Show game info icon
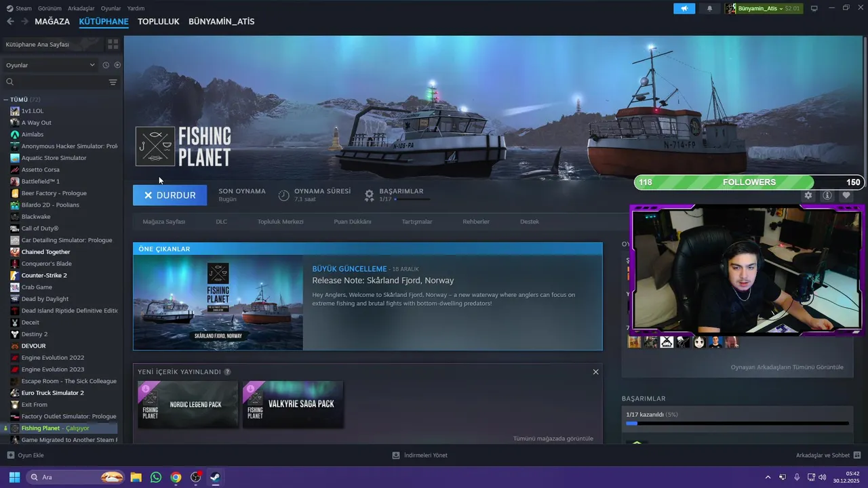Screen dimensions: 868x488 click(x=827, y=195)
